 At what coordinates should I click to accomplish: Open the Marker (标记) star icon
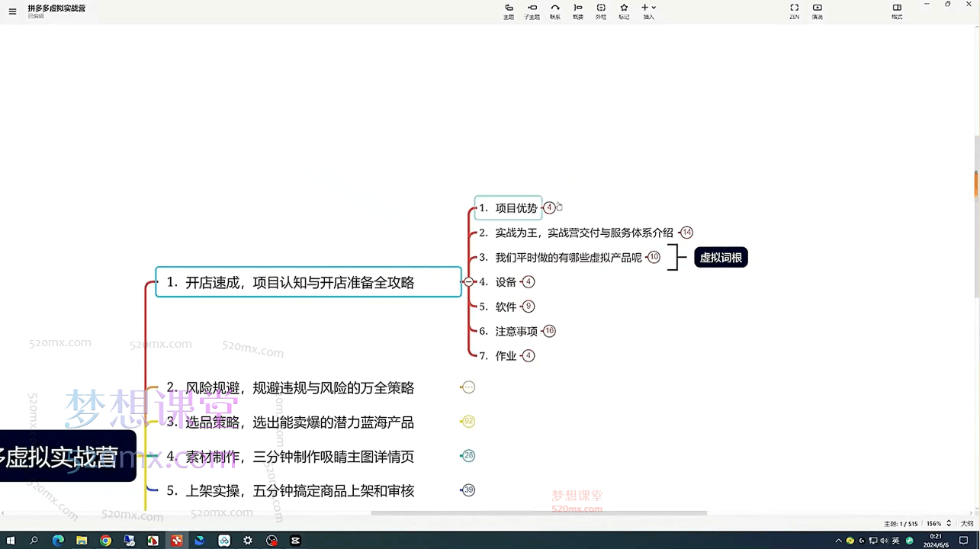point(624,11)
